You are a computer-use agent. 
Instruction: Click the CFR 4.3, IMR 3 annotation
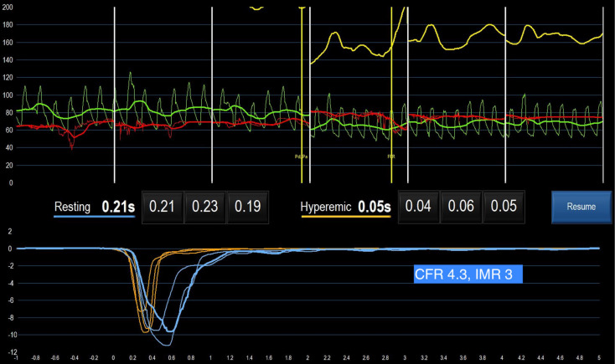coord(468,274)
